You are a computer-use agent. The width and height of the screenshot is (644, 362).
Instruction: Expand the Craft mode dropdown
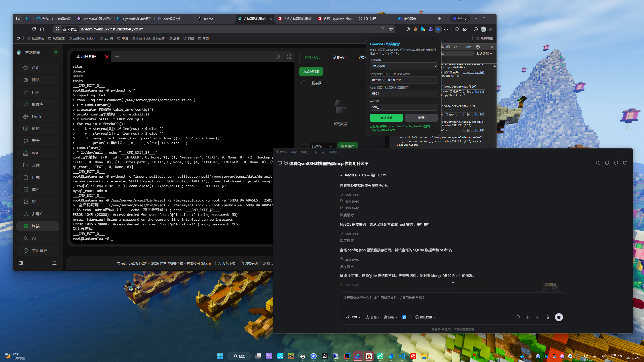point(353,317)
